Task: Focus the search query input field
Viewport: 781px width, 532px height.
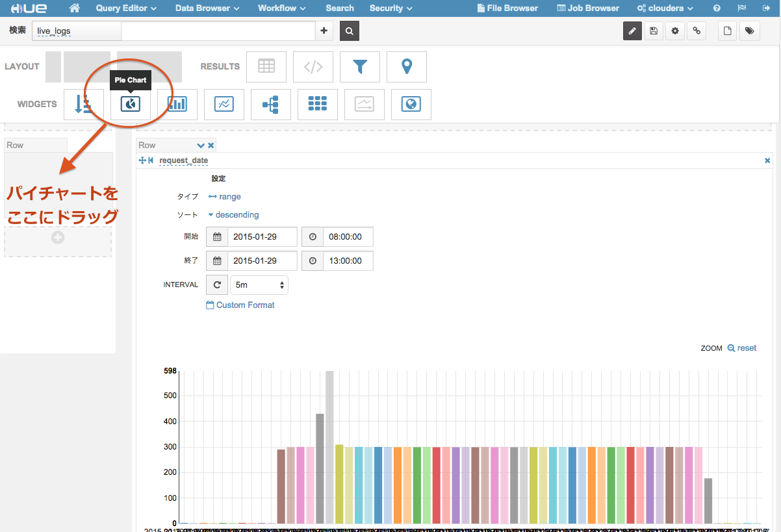Action: coord(218,31)
